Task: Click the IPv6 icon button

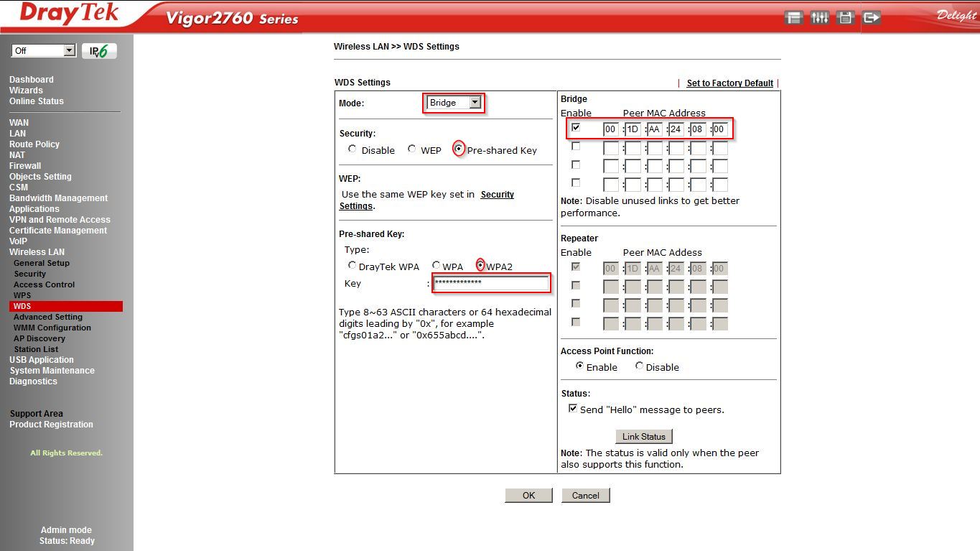Action: [99, 51]
